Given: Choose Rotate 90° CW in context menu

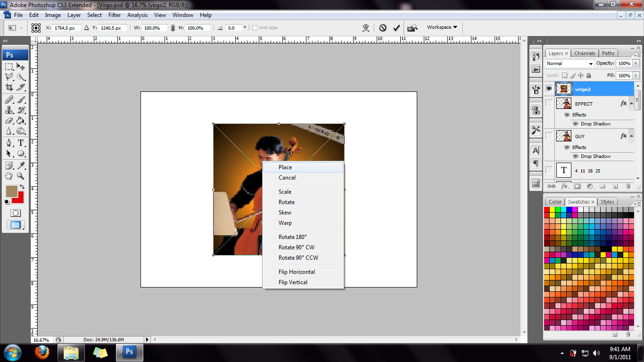Looking at the screenshot, I should (303, 247).
